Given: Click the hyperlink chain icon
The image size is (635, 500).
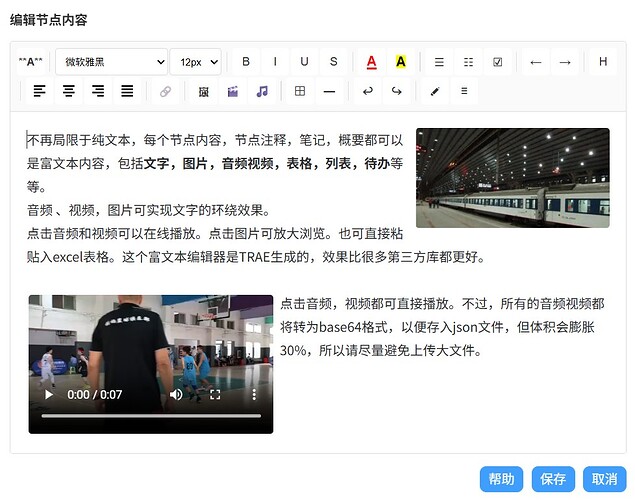Looking at the screenshot, I should [x=165, y=91].
